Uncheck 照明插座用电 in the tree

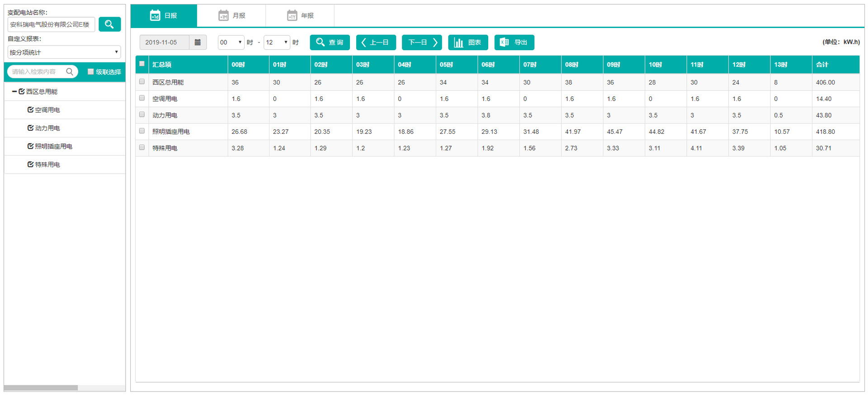[30, 146]
